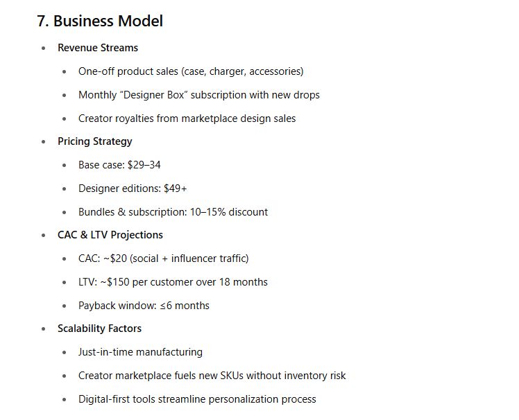Click the "Just-in-time manufacturing" line
The height and width of the screenshot is (420, 519).
(140, 352)
